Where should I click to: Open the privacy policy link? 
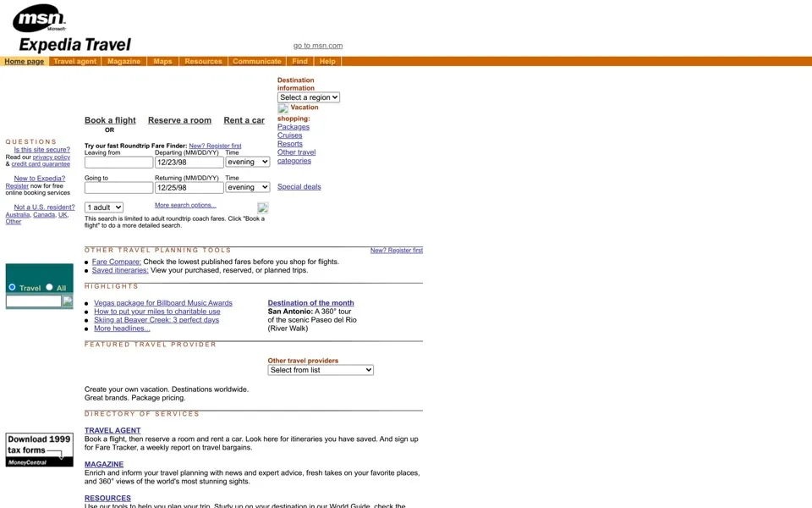coord(52,157)
